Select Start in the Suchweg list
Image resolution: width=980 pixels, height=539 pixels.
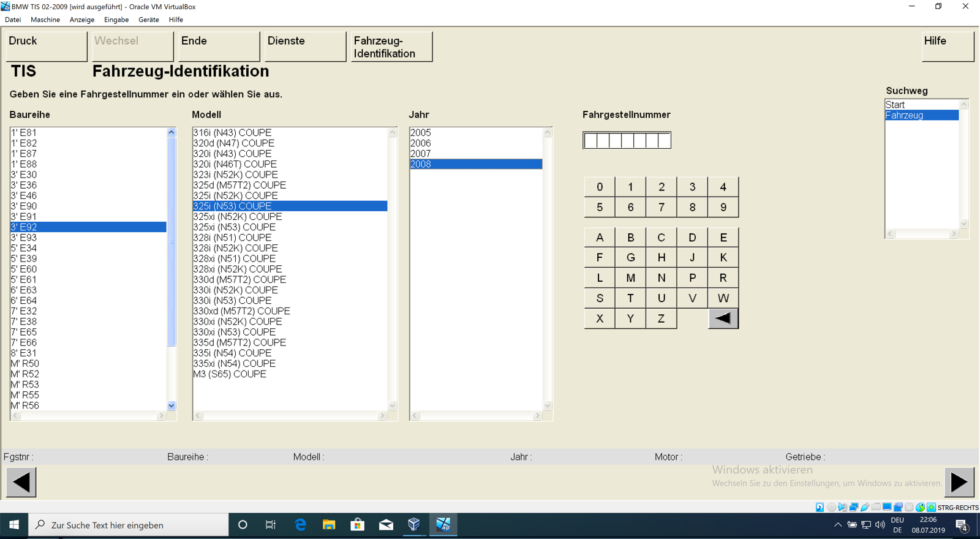pyautogui.click(x=895, y=105)
